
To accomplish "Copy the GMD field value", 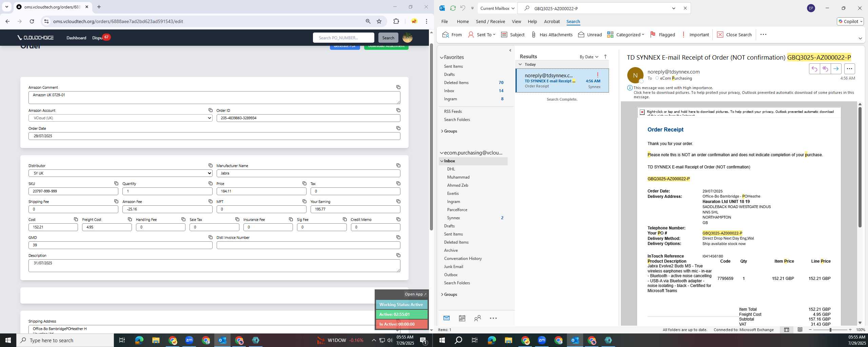I will 211,237.
